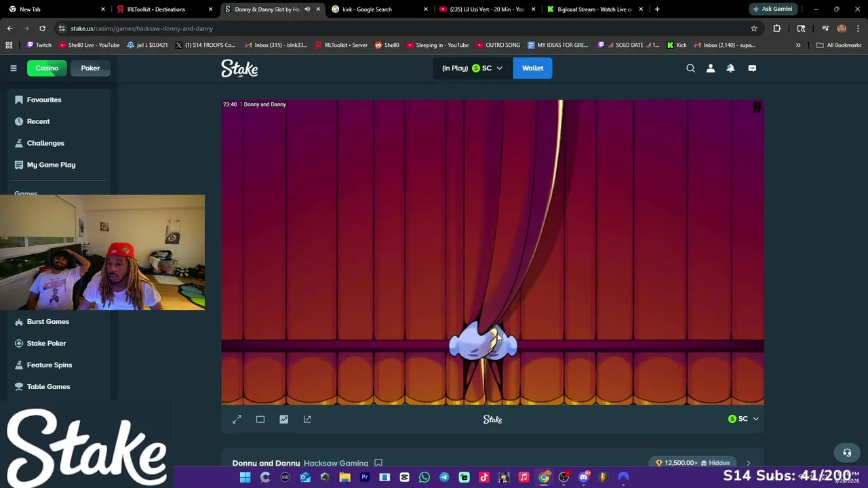Show more bookmarks overflow chevron
Viewport: 868px width, 488px height.
tap(798, 45)
